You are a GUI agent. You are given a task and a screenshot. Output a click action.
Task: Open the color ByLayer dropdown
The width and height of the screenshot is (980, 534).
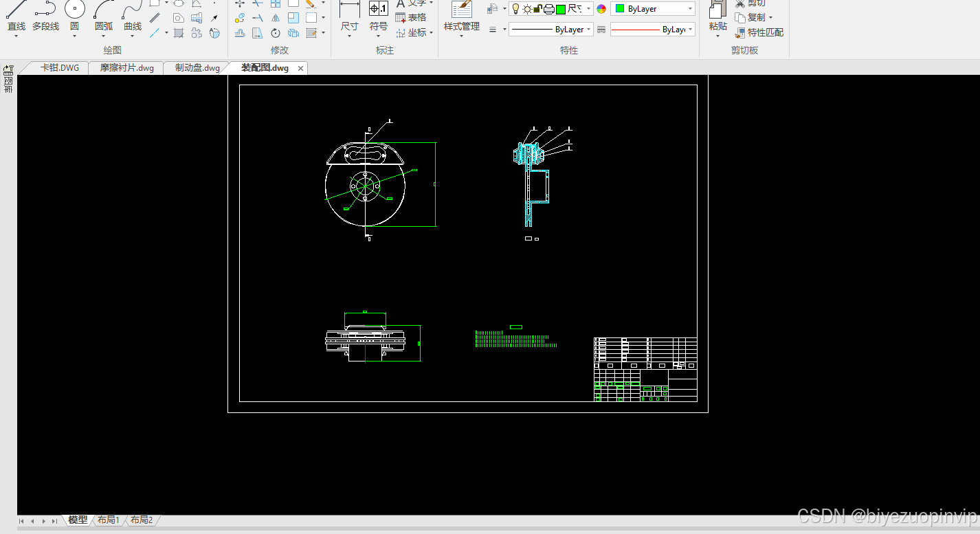tap(652, 9)
